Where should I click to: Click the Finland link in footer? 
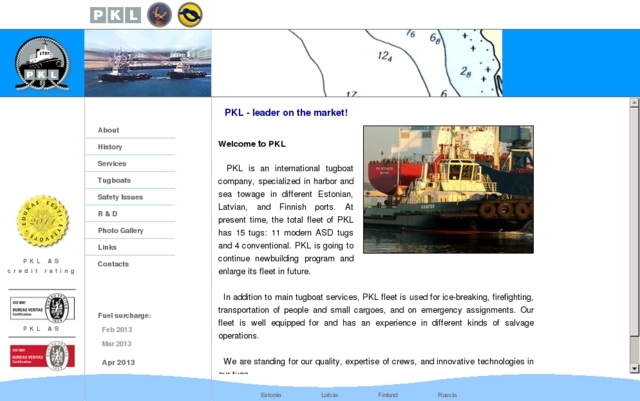[388, 395]
